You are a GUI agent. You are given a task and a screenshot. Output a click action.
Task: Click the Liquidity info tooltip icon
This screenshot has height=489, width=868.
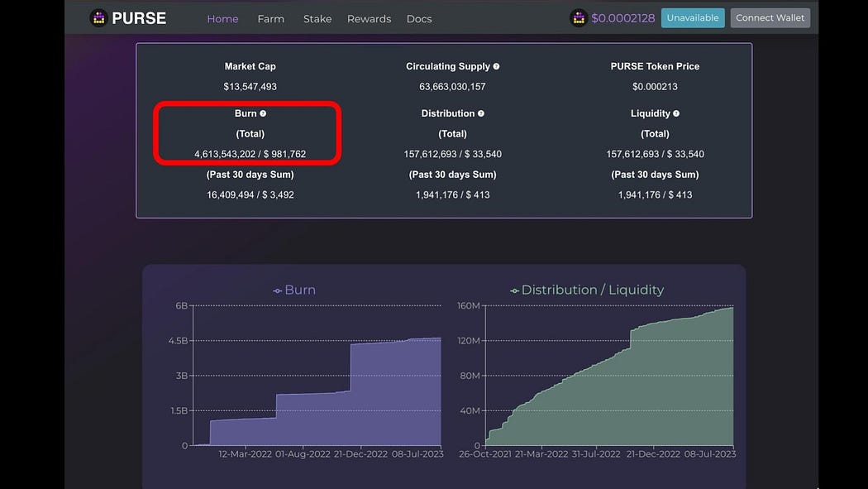(676, 113)
